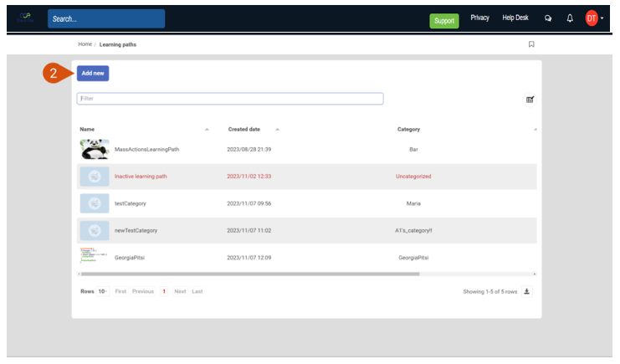Click the site logo in the header

(25, 18)
